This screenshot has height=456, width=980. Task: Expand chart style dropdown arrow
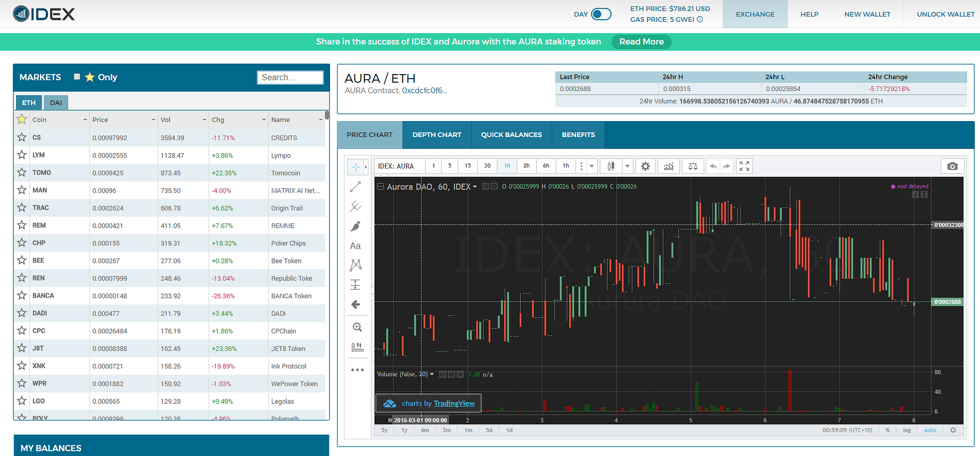[627, 166]
